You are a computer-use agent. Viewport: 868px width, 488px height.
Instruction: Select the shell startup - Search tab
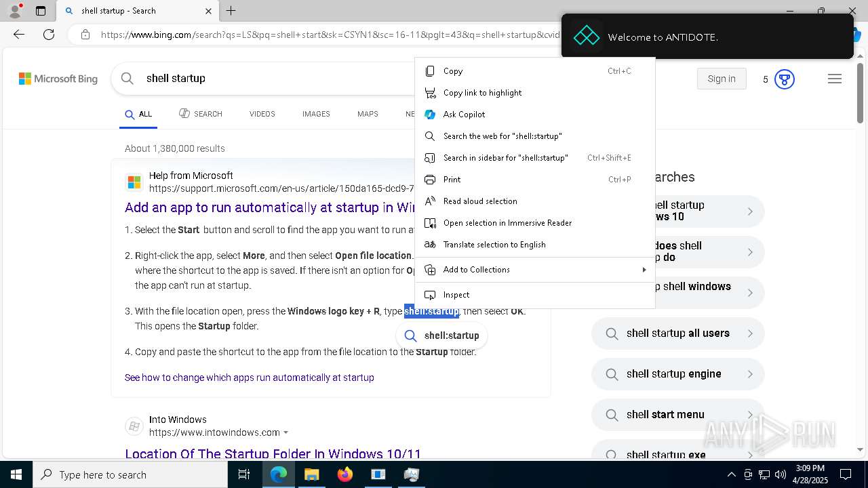[x=136, y=11]
